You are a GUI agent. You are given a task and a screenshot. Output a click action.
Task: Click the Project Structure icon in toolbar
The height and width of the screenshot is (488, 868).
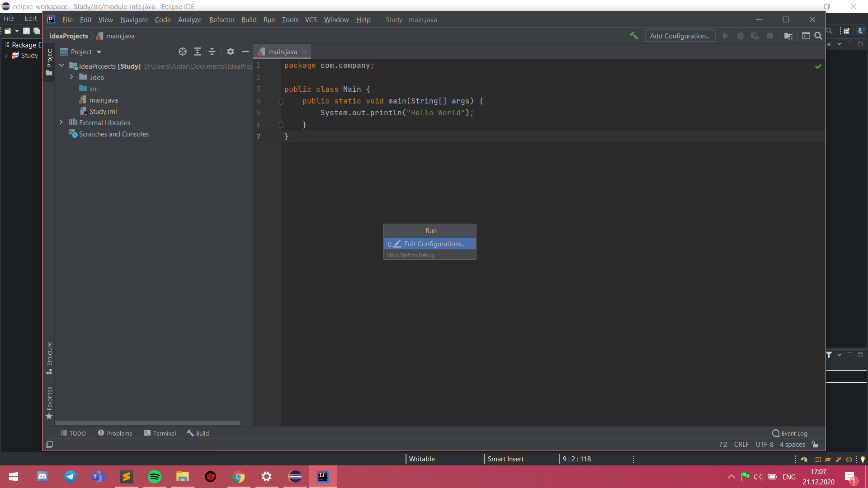tap(788, 36)
